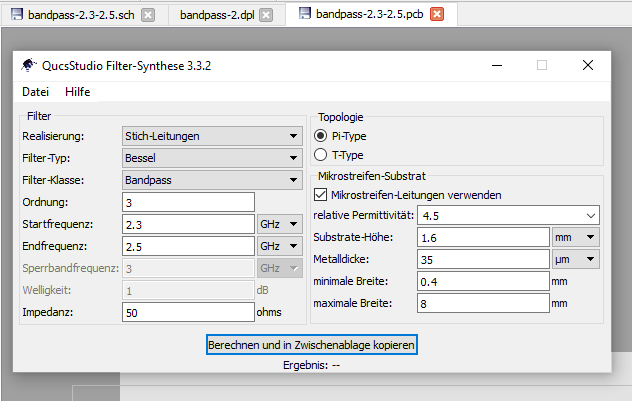Toggle Mikrostreifen-Leitungen verwenden checkbox

[x=320, y=195]
